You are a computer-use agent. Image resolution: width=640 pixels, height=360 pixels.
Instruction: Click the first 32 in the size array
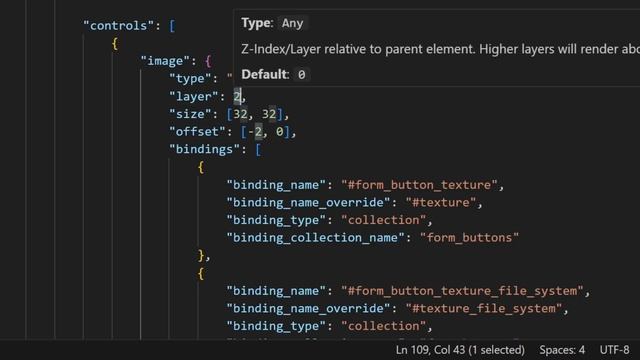pos(240,114)
